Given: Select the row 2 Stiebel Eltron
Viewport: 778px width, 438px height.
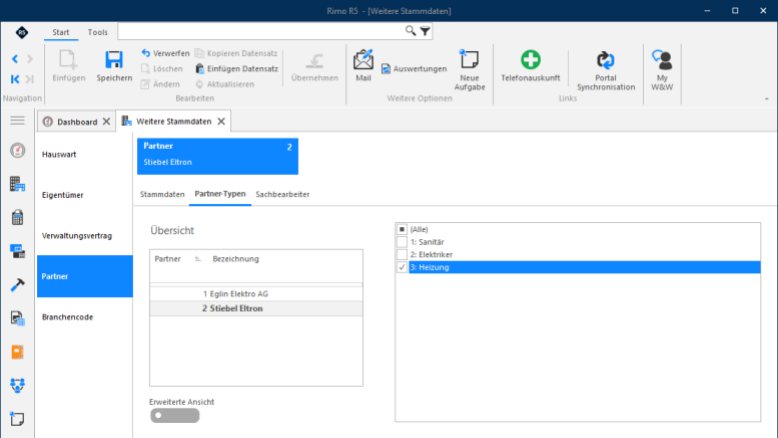Looking at the screenshot, I should click(256, 309).
